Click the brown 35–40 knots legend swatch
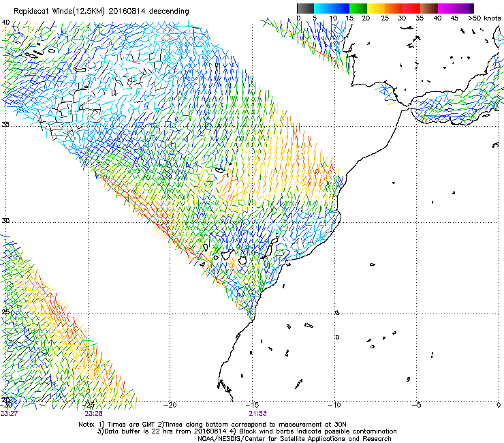 (x=429, y=8)
